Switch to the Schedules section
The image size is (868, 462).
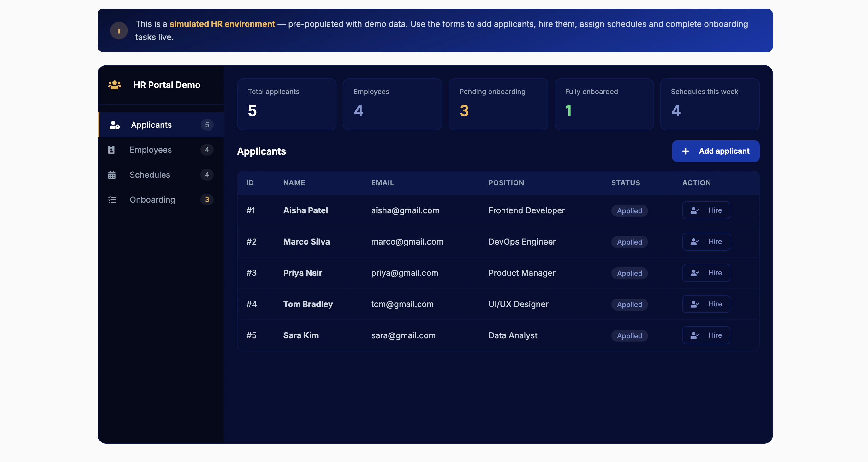pyautogui.click(x=150, y=175)
